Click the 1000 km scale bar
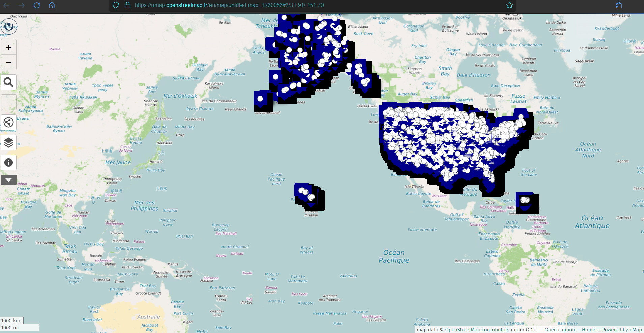Screen dimensions: 644x333 click(11, 321)
